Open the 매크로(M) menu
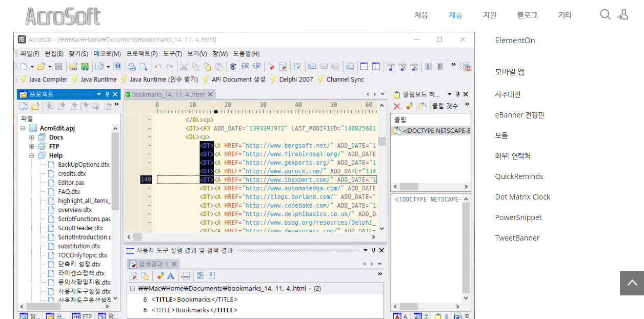644x319 pixels. (107, 53)
